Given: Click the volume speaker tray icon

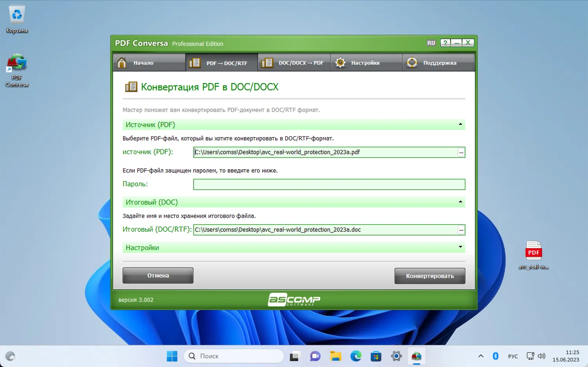Looking at the screenshot, I should click(541, 356).
